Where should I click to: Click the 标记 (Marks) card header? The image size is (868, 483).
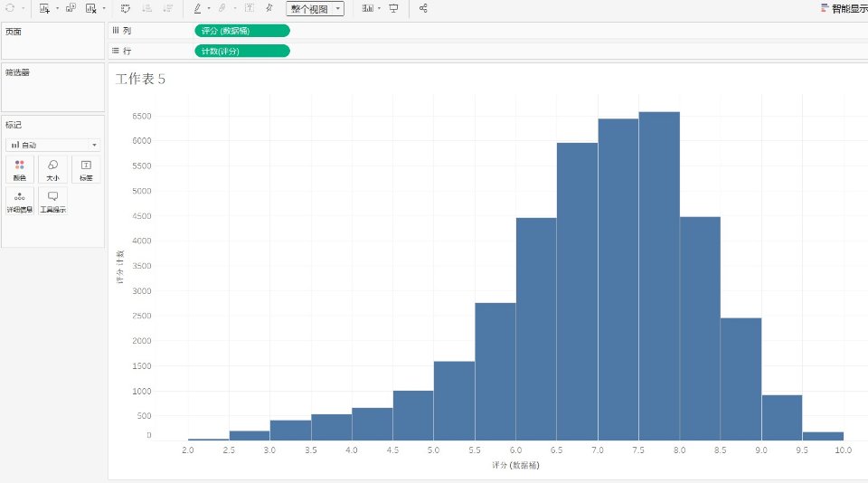tap(14, 125)
